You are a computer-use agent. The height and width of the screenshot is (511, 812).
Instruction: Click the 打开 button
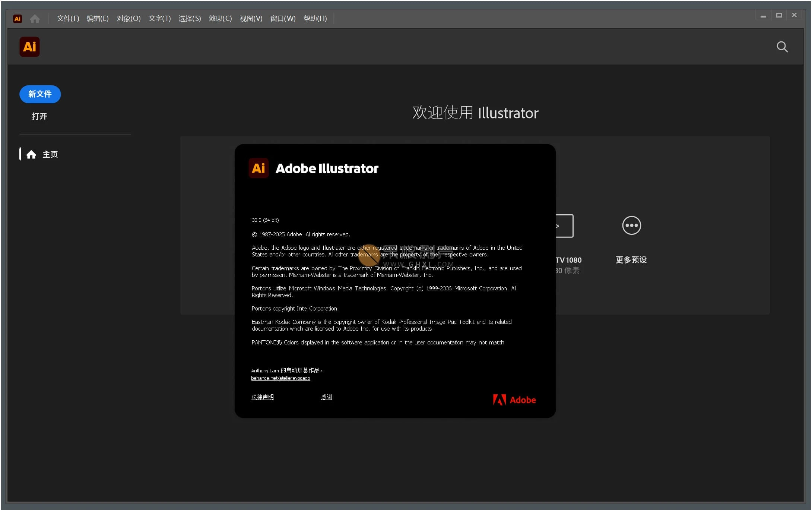point(39,116)
